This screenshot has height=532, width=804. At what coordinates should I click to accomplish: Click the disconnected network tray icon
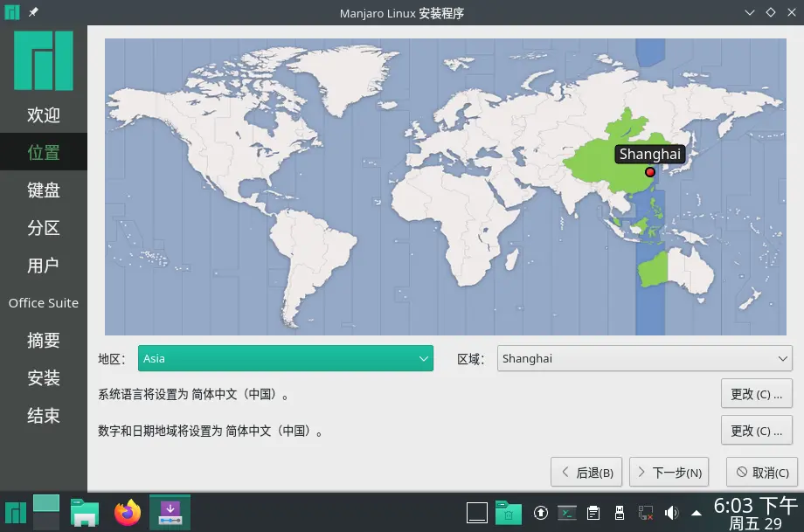point(646,513)
